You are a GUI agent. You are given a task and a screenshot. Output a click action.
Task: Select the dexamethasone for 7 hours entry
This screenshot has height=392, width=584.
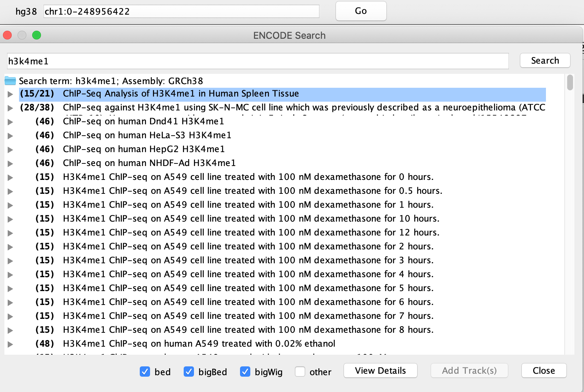tap(248, 316)
